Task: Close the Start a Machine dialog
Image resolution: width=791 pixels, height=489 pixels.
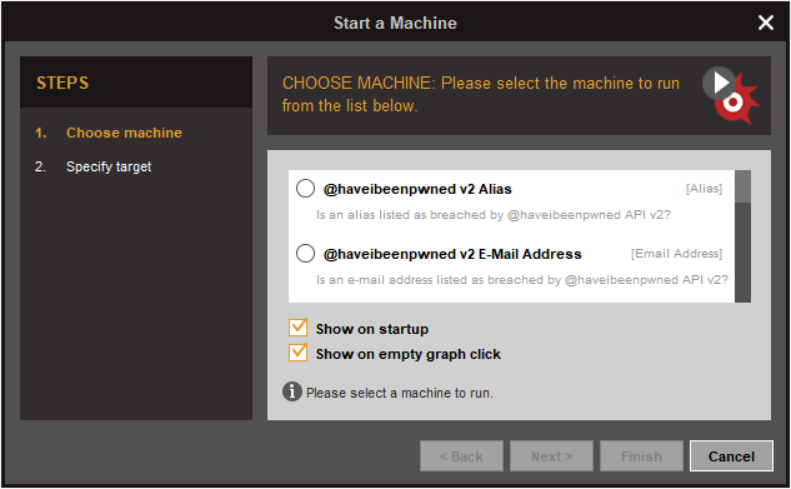Action: click(765, 23)
